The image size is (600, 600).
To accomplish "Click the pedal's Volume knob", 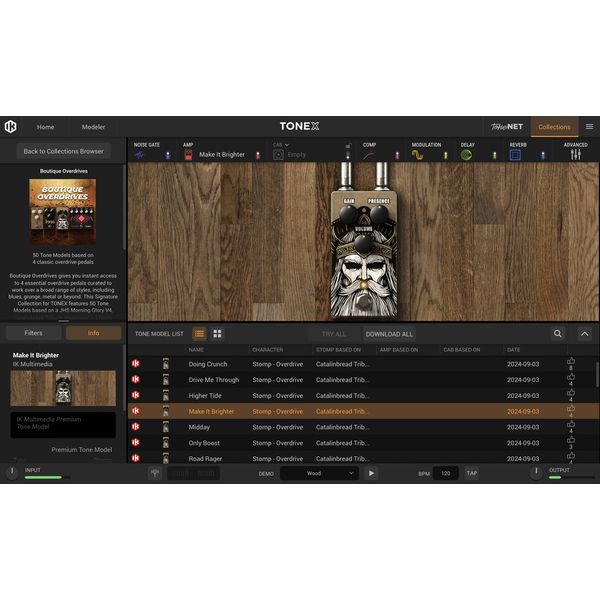I will click(363, 244).
